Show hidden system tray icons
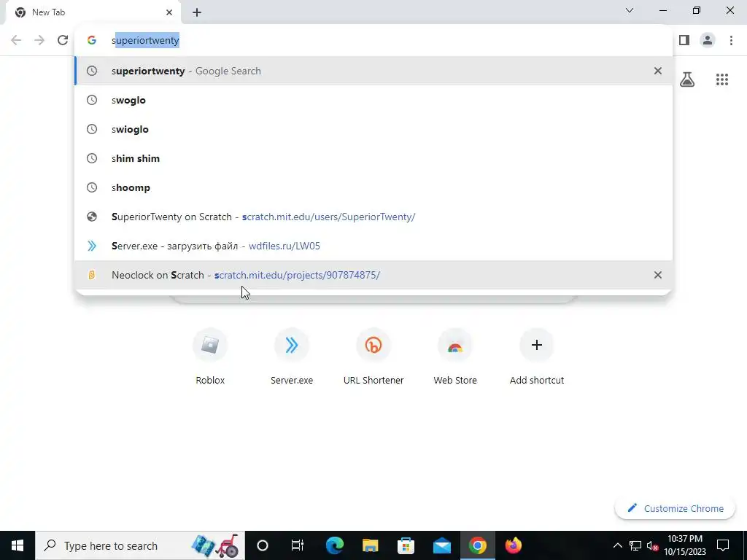 pos(617,545)
